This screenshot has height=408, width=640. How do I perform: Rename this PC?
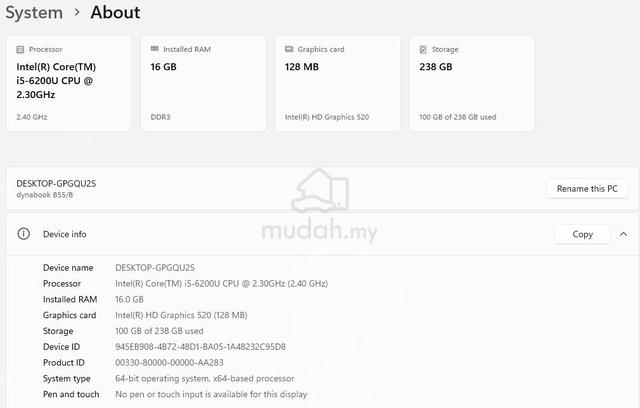point(587,188)
